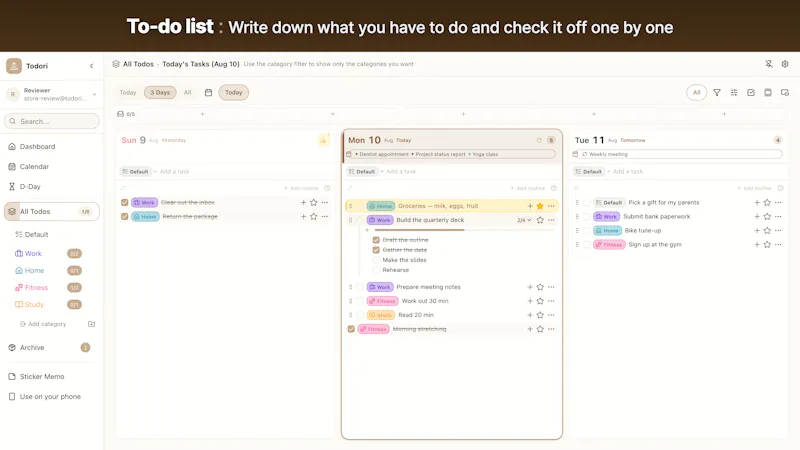The width and height of the screenshot is (800, 450).
Task: Open more options for Build the quarterly deck
Action: click(x=551, y=220)
